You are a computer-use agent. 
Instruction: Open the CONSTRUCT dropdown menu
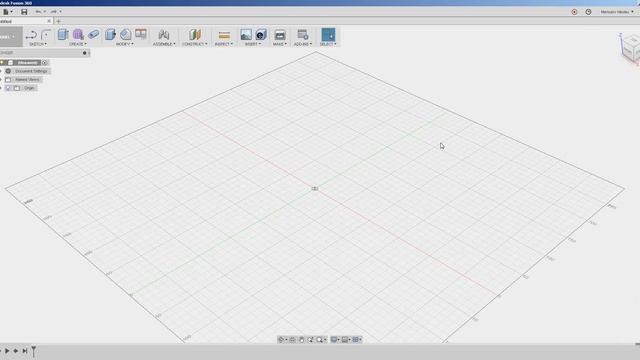tap(195, 44)
